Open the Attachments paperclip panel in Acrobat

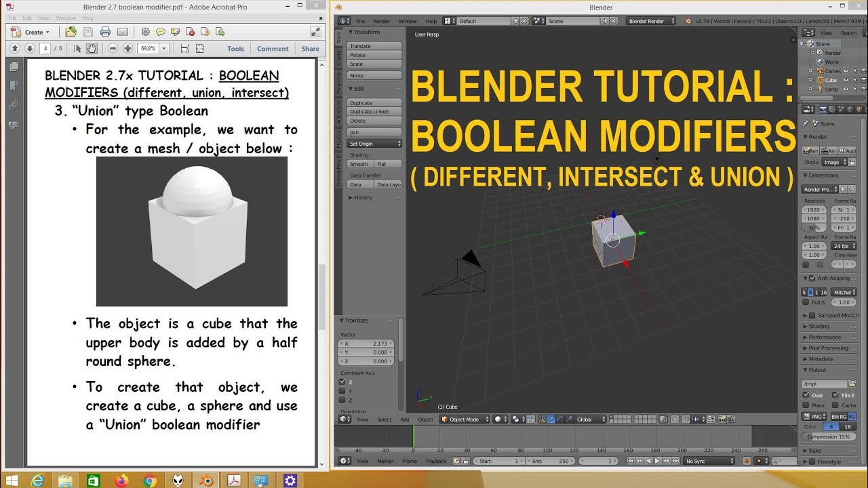click(x=13, y=105)
